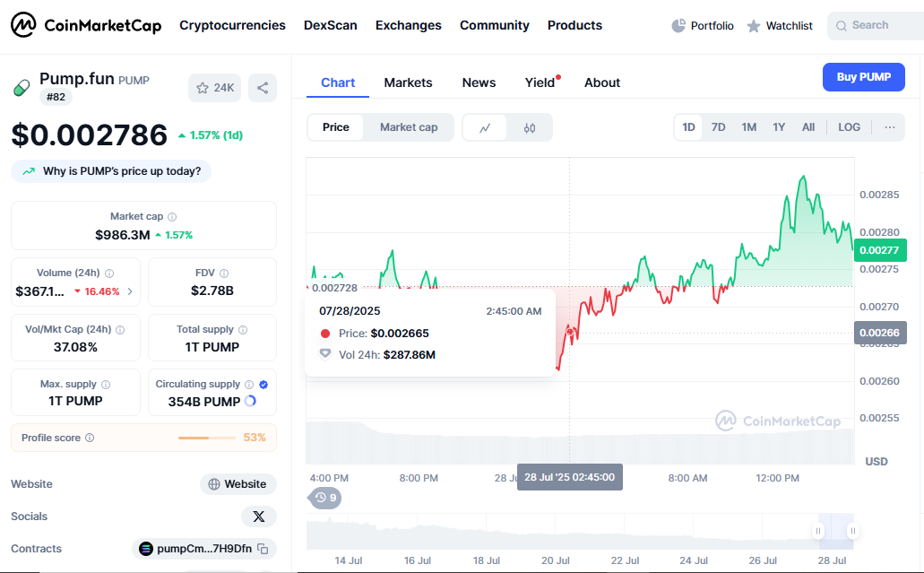Image resolution: width=924 pixels, height=573 pixels.
Task: Add PUMP to watchlist with 24K star
Action: pos(214,88)
